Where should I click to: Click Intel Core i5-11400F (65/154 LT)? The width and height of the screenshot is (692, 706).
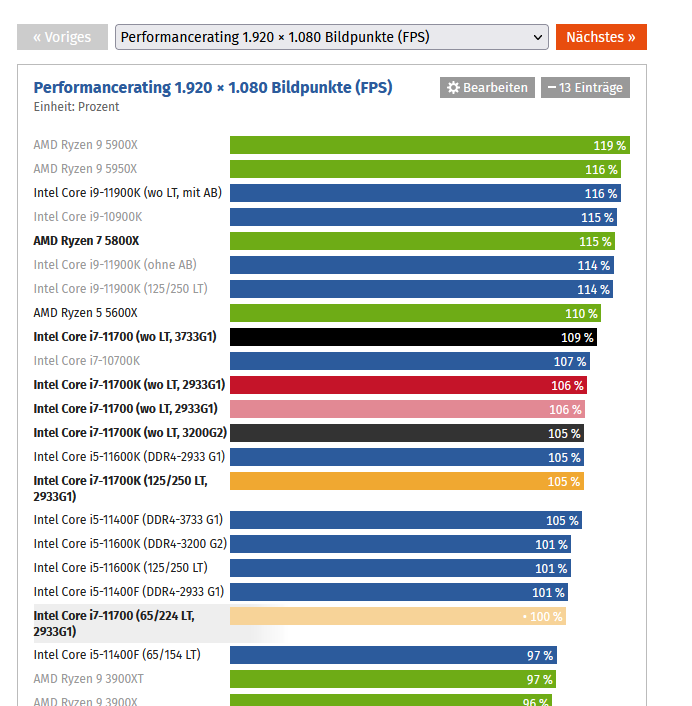[117, 655]
